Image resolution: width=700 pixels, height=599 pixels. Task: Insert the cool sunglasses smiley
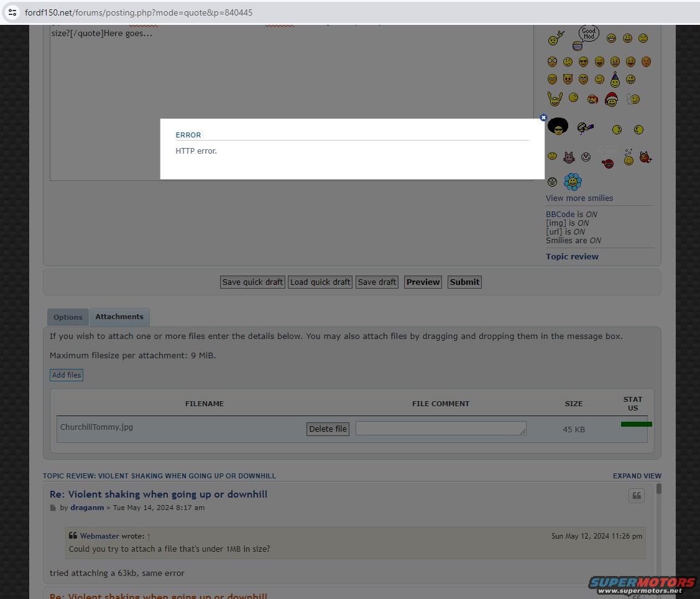584,62
